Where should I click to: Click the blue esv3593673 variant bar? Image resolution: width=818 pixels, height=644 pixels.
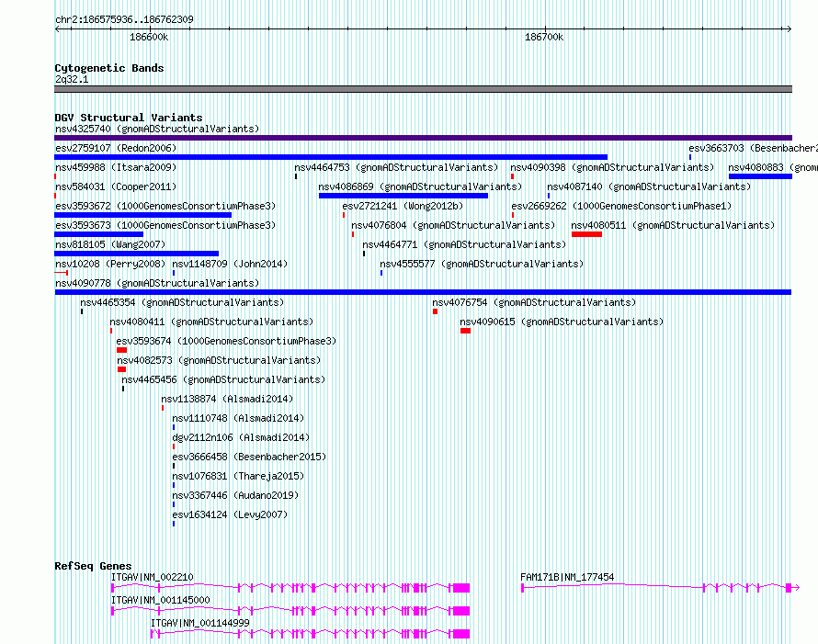[x=98, y=234]
